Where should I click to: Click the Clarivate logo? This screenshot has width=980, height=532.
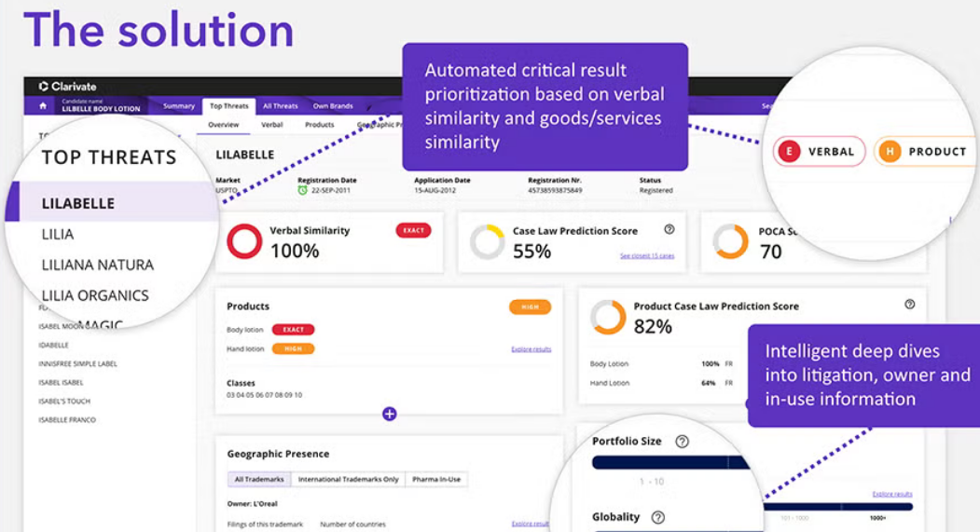click(67, 86)
